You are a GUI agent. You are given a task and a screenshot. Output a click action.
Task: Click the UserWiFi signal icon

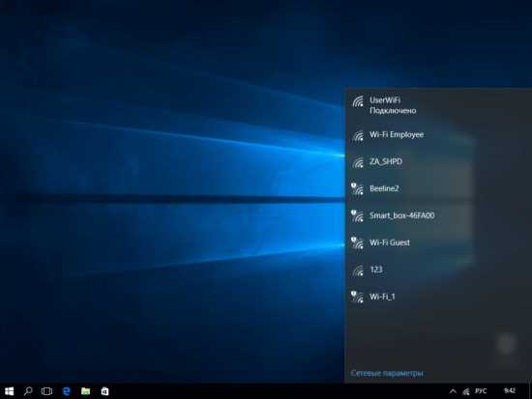358,101
